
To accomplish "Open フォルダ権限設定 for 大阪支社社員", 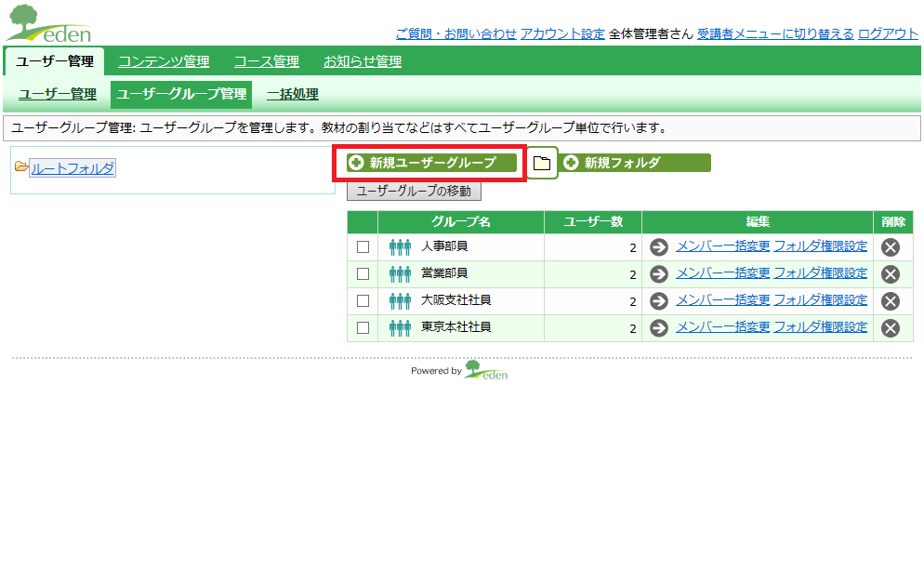I will click(820, 300).
